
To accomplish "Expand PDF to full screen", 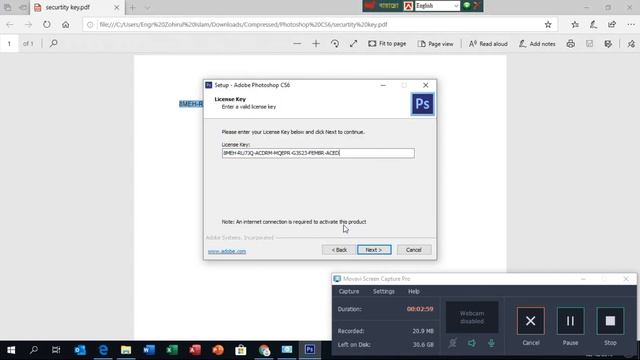I will tap(353, 43).
